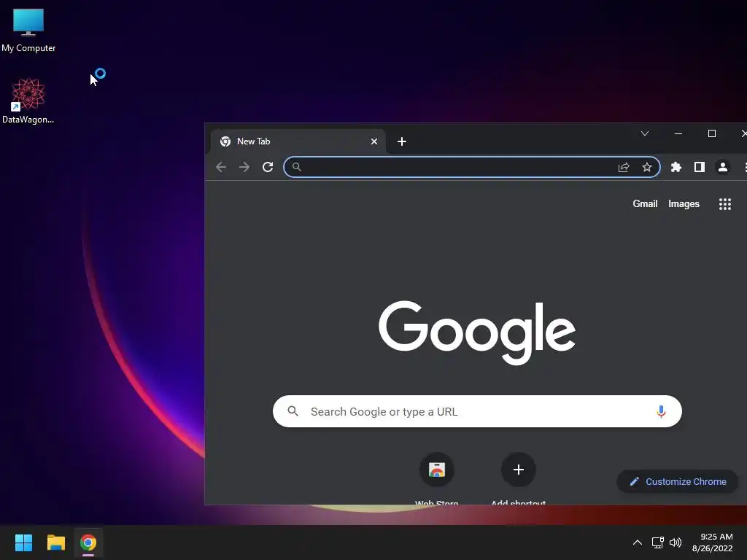Open the Images link
747x560 pixels.
[684, 204]
